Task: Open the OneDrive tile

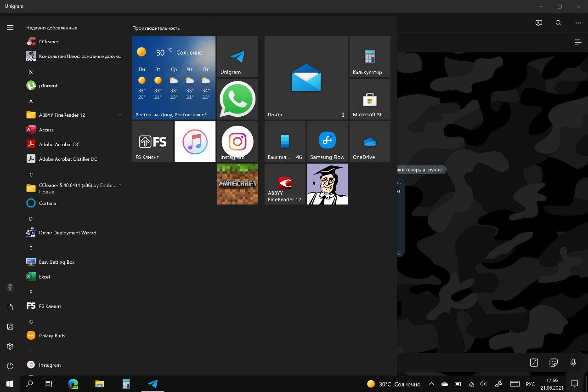Action: (x=370, y=142)
